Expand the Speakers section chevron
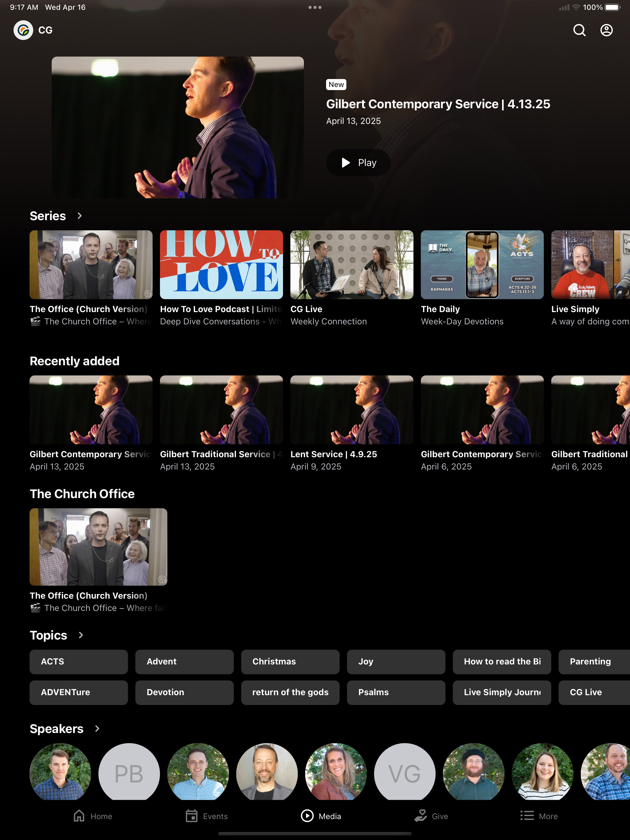Image resolution: width=630 pixels, height=840 pixels. [97, 728]
